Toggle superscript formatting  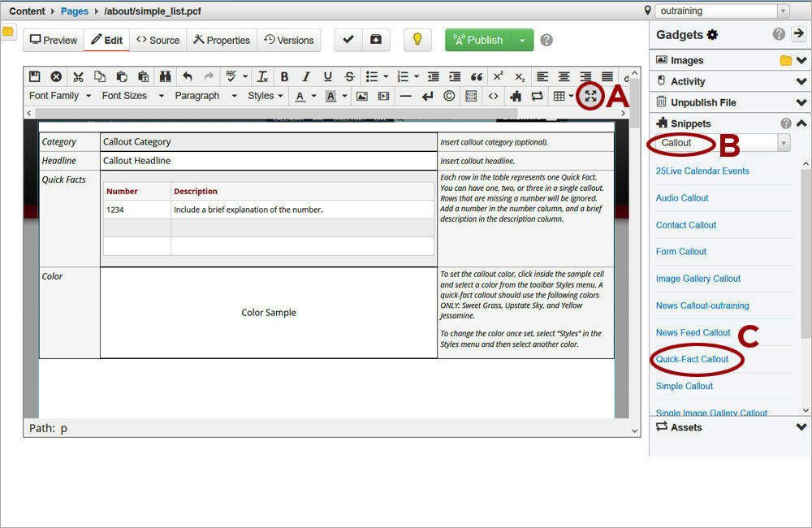[x=499, y=76]
